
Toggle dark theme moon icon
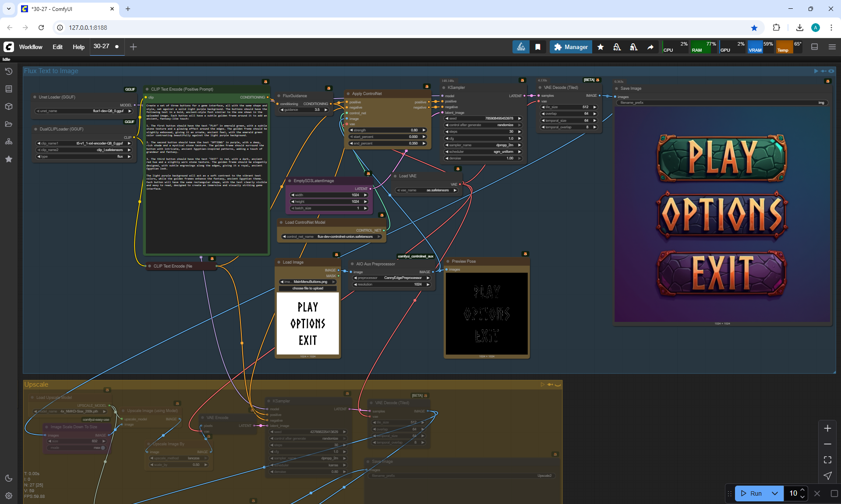tap(9, 478)
